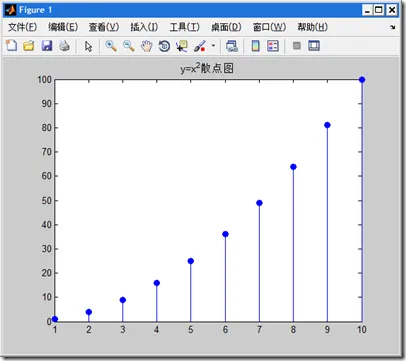
Task: Insert a colorbar from the toolbar
Action: click(255, 46)
